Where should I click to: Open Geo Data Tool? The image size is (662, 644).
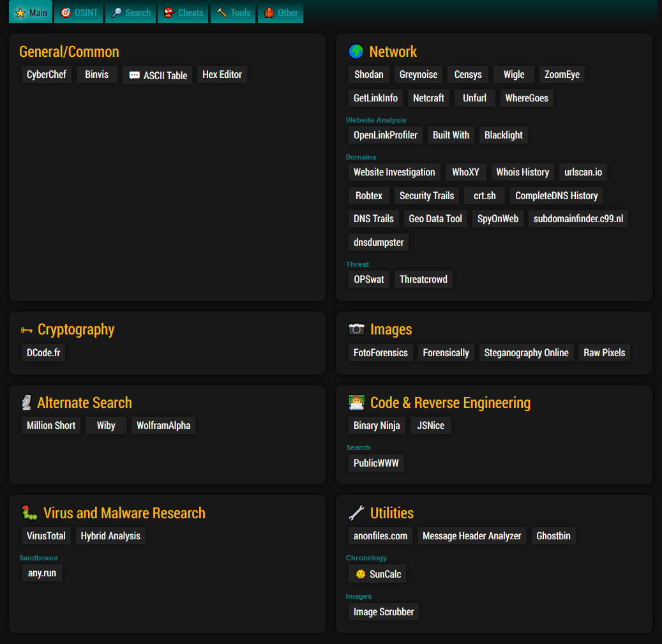click(435, 219)
